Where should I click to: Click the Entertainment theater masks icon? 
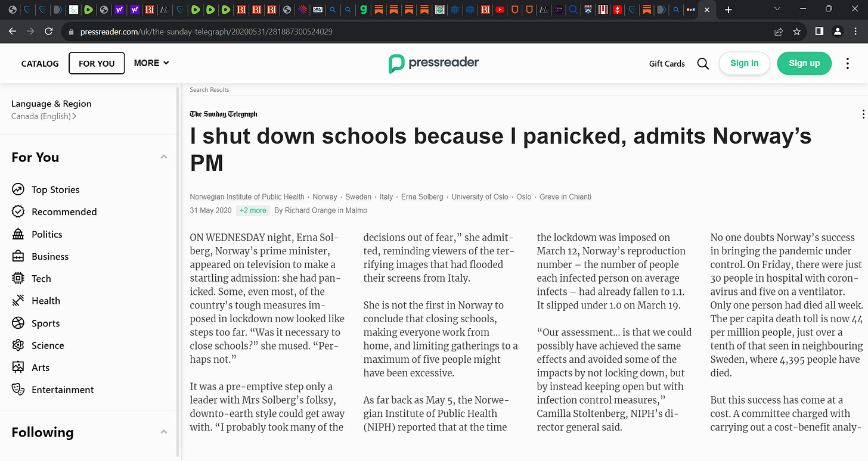click(18, 390)
